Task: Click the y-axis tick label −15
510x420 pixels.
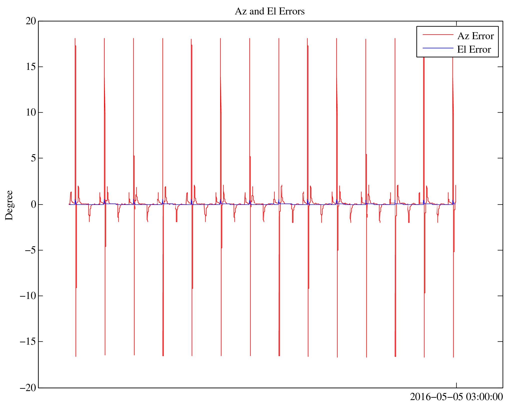Action: 28,342
